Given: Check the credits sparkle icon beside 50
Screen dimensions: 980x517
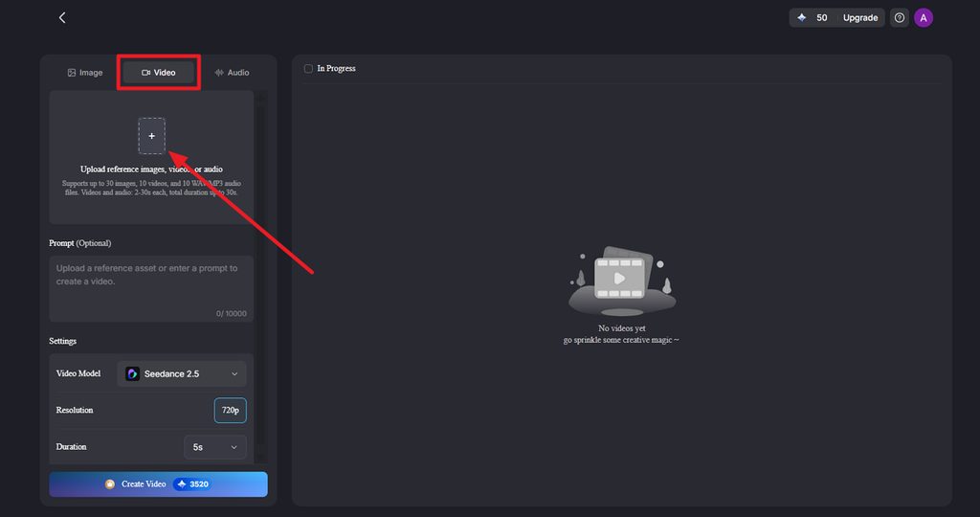Looking at the screenshot, I should click(x=802, y=17).
